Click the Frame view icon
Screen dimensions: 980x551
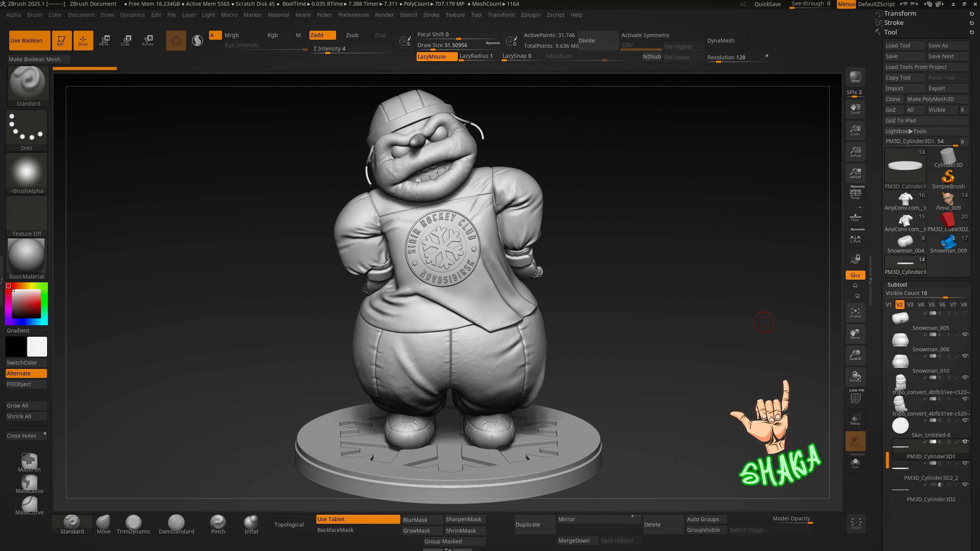coord(855,313)
